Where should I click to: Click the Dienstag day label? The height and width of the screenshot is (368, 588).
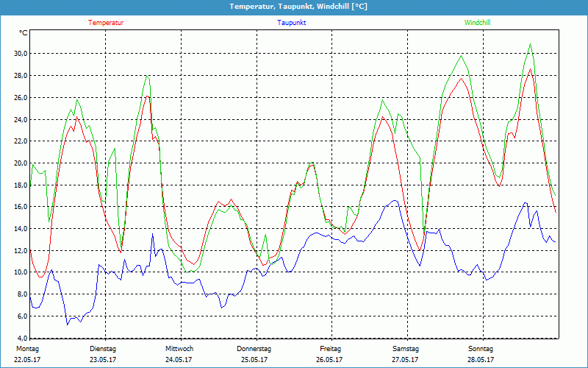coord(103,349)
